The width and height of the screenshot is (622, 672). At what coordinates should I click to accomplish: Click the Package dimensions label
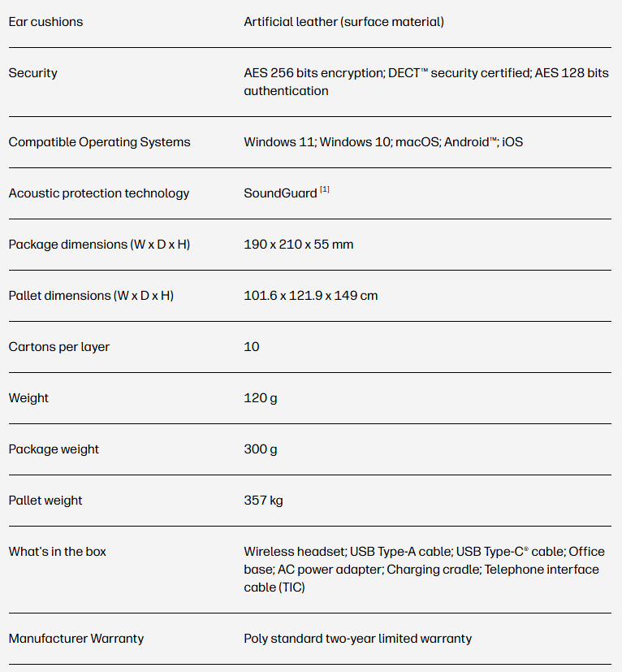99,245
